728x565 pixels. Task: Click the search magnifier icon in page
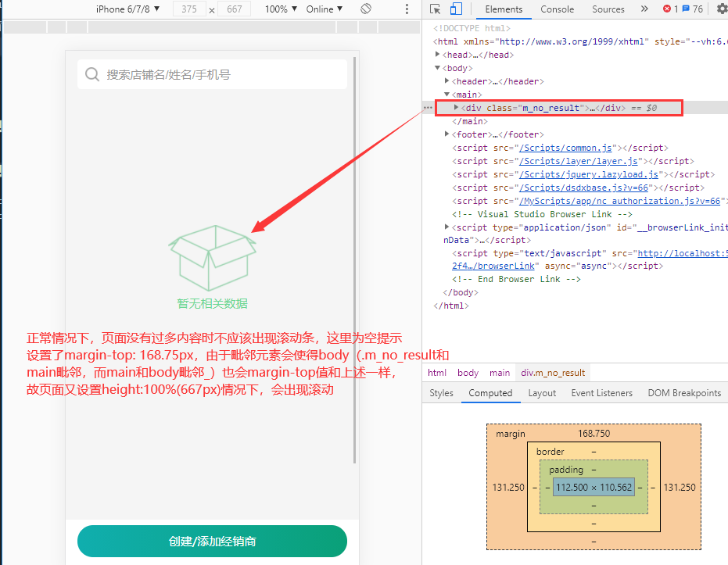92,74
